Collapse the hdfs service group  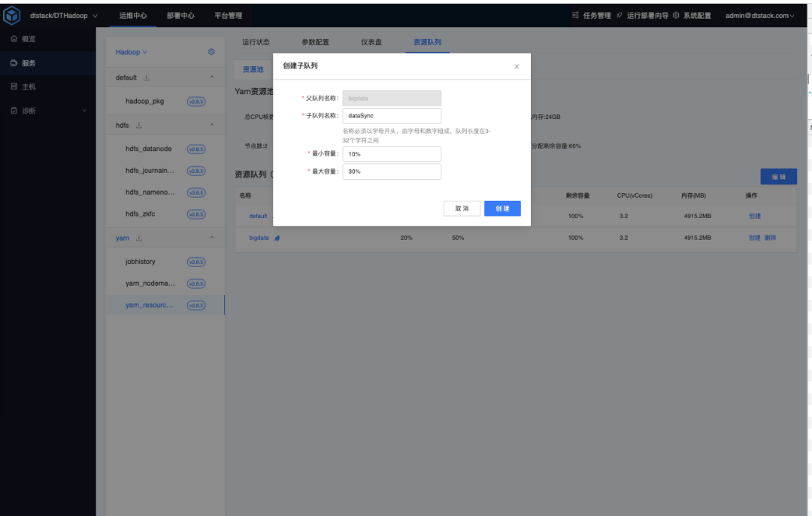(x=212, y=125)
